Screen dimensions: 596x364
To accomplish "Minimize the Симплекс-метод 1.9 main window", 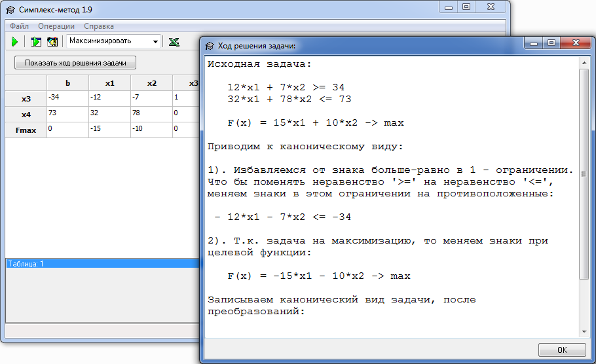I will point(449,7).
